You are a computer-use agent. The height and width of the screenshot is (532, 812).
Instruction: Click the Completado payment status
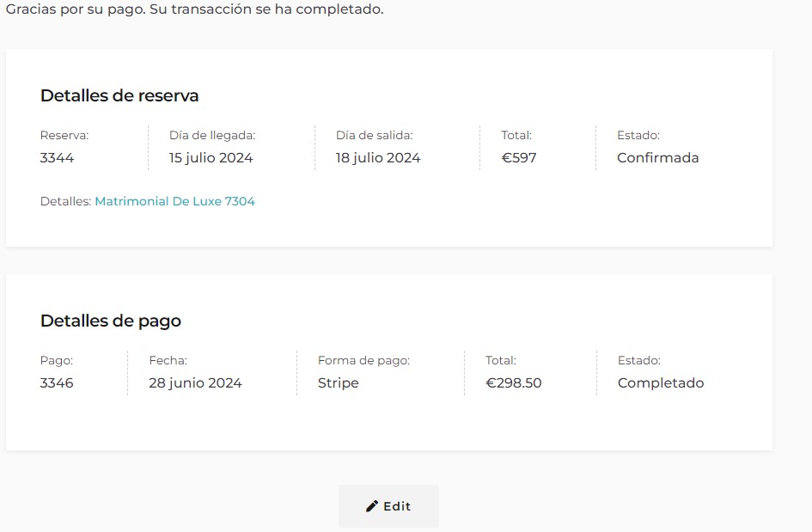coord(661,383)
